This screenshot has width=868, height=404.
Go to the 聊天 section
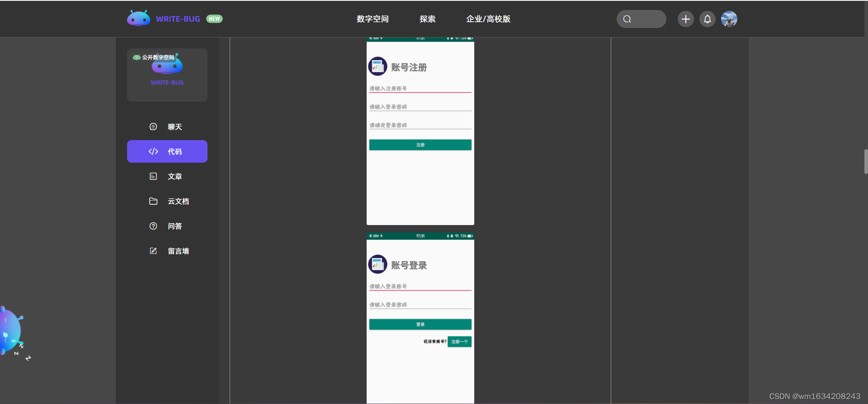(167, 127)
